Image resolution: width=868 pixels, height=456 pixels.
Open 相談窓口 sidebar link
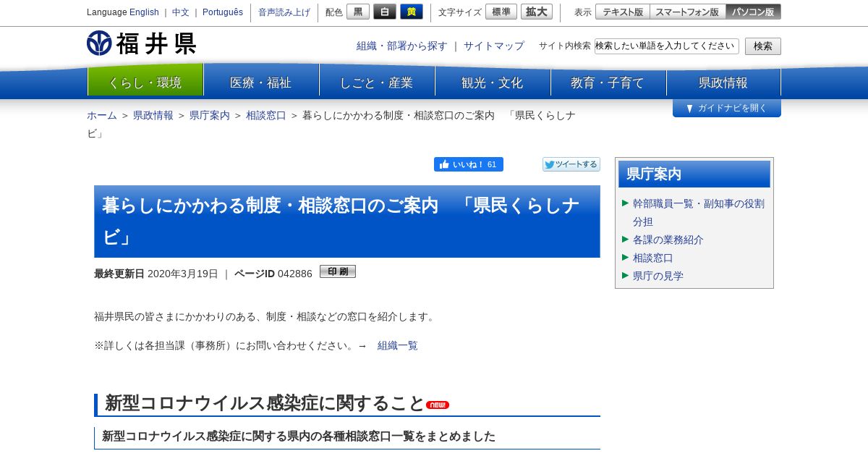coord(653,258)
